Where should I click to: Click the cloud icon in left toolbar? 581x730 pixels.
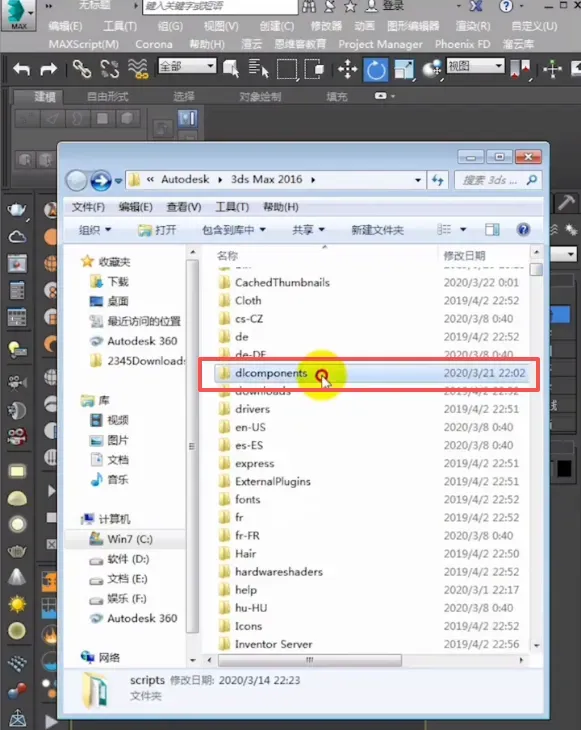point(17,237)
